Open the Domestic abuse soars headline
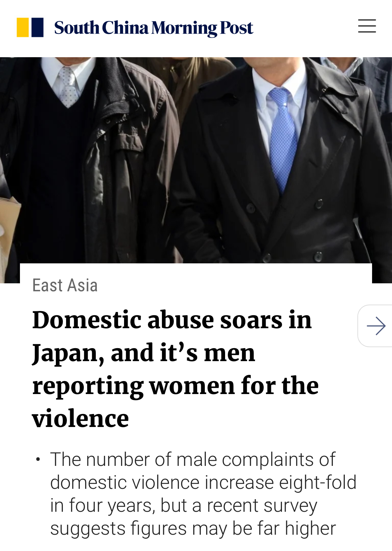Image resolution: width=392 pixels, height=551 pixels. (x=175, y=369)
